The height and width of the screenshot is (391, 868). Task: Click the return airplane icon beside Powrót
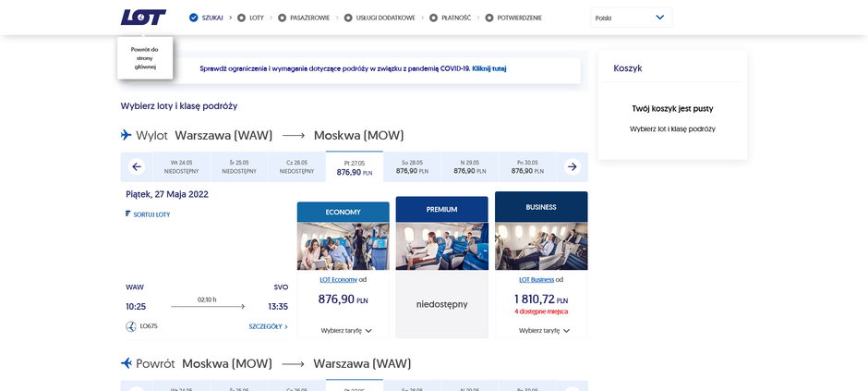(x=127, y=363)
